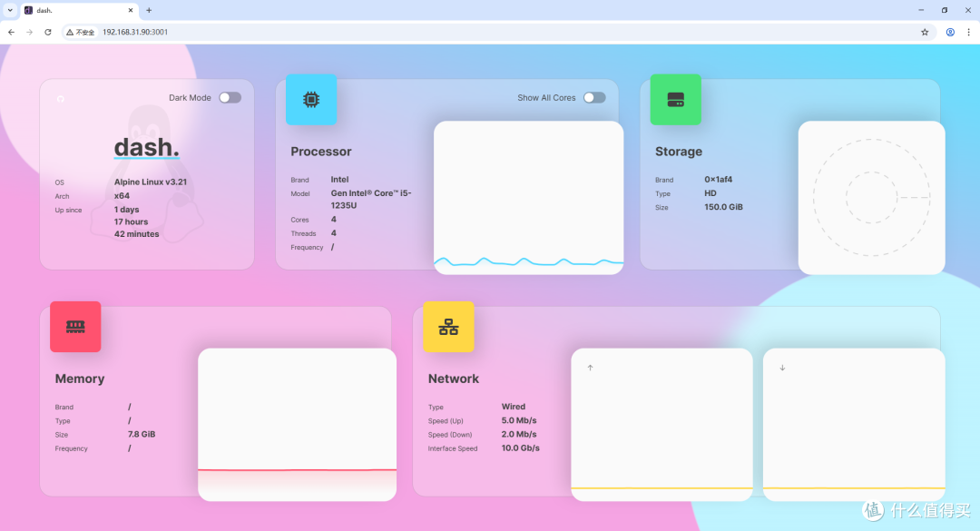Enable Dark Mode
Image resolution: width=980 pixels, height=531 pixels.
tap(230, 97)
